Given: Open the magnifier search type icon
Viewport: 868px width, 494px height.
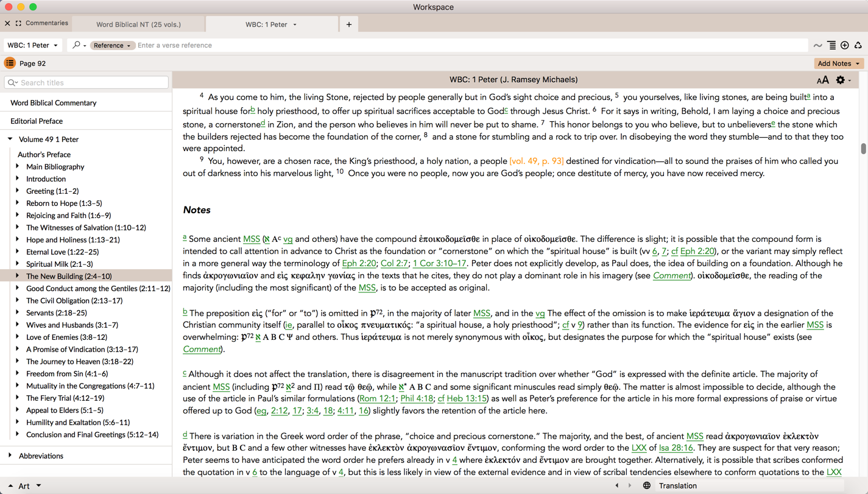Looking at the screenshot, I should tap(79, 45).
